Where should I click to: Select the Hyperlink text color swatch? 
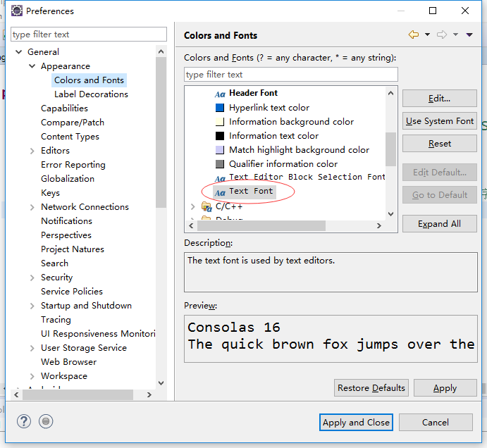click(x=220, y=108)
